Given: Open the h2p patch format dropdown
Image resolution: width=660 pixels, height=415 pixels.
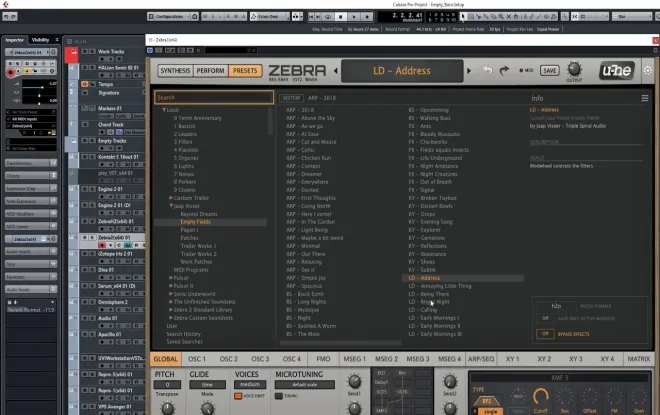Looking at the screenshot, I should pyautogui.click(x=556, y=306).
